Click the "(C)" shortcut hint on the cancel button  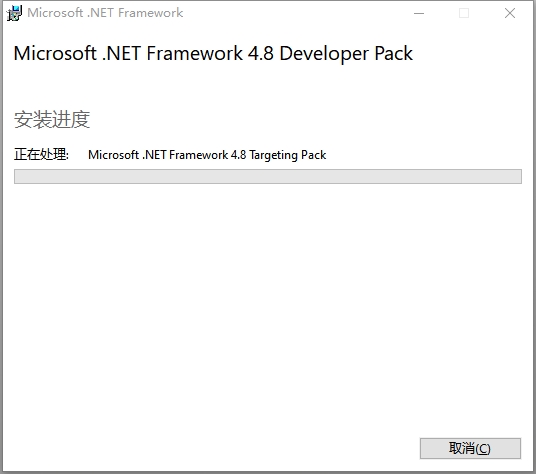coord(483,448)
